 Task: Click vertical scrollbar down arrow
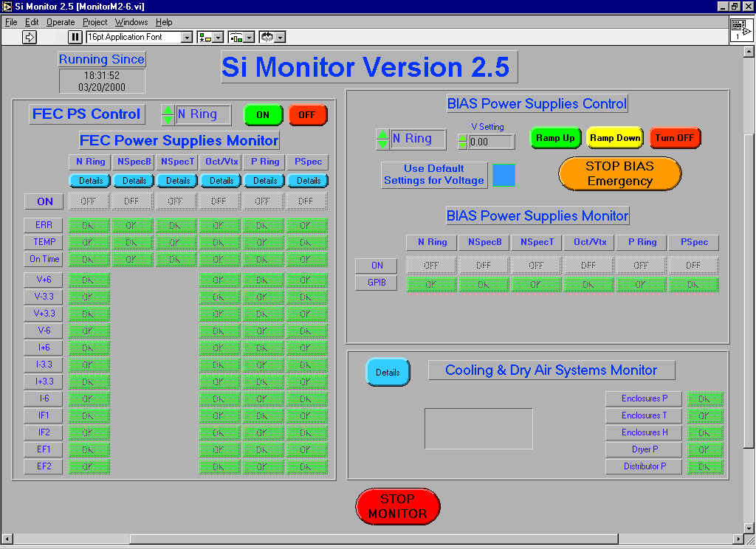tap(749, 528)
